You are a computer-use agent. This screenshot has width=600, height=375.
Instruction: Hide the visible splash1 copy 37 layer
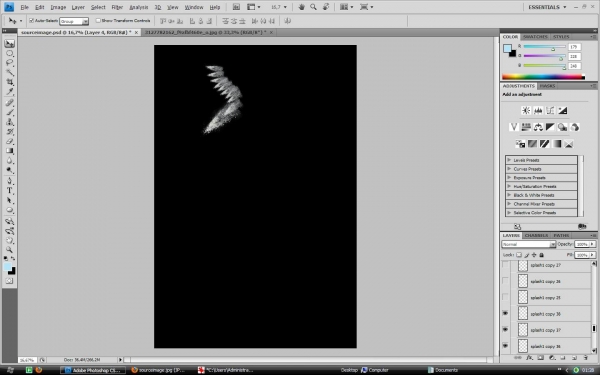pos(505,329)
